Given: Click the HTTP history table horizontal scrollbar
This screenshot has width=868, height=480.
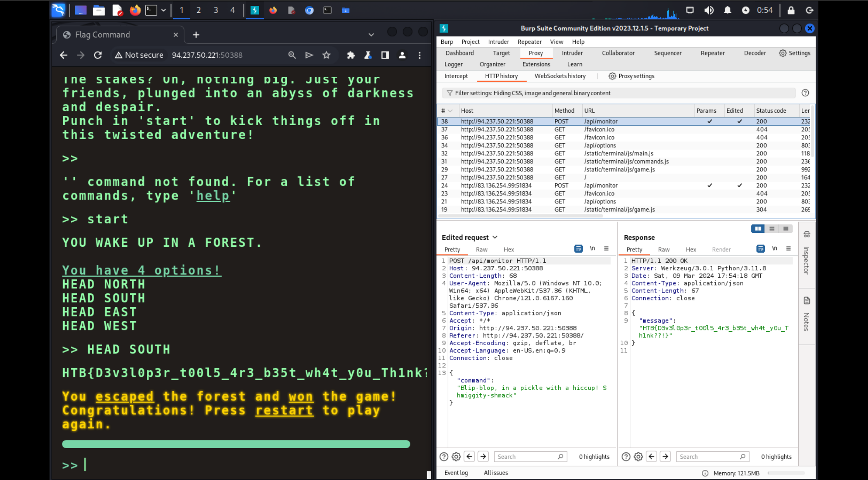Looking at the screenshot, I should point(520,216).
